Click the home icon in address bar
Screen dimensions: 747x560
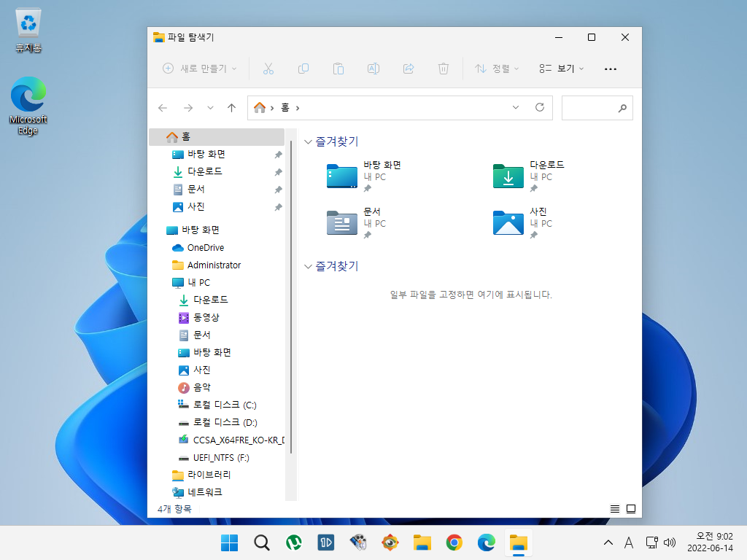[x=260, y=108]
